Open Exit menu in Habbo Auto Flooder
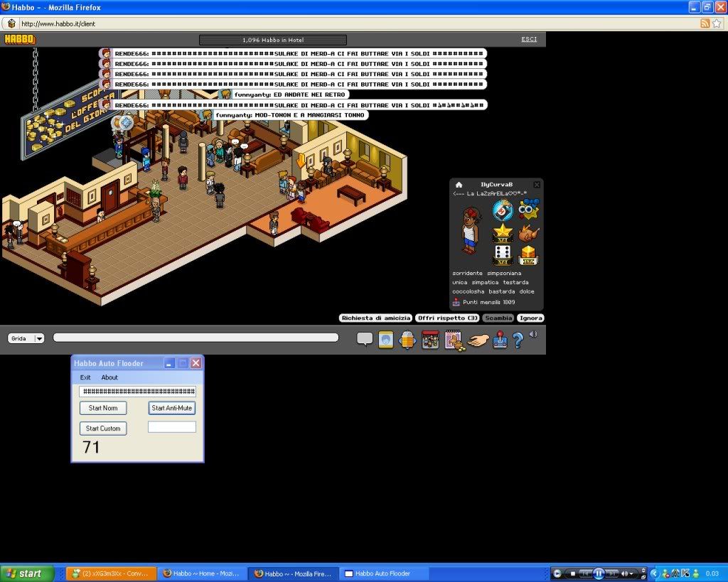728x582 pixels. (x=85, y=377)
